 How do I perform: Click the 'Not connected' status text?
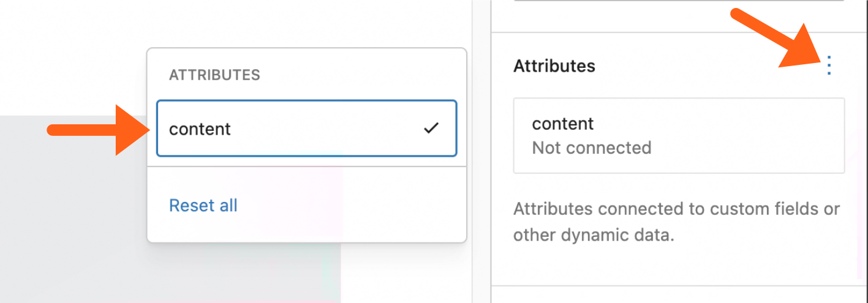click(x=591, y=148)
